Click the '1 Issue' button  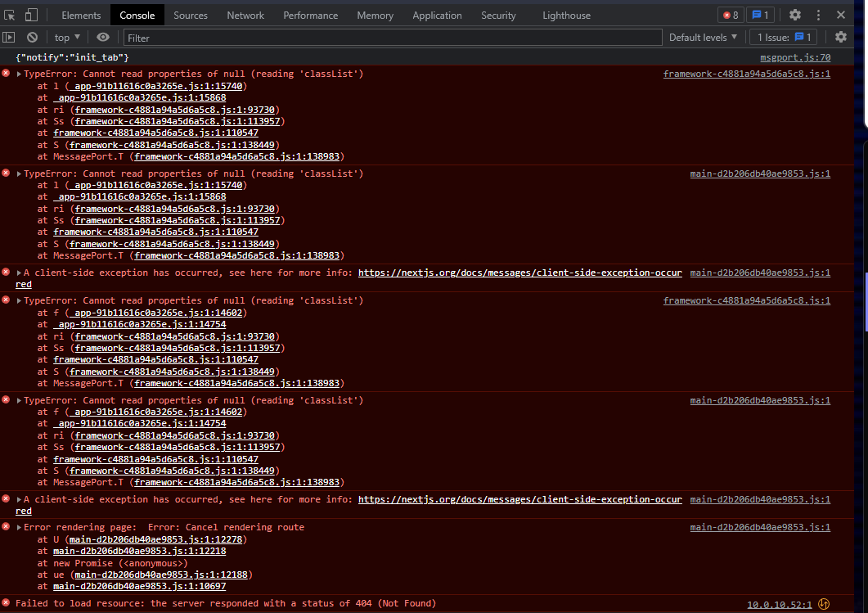coord(783,37)
